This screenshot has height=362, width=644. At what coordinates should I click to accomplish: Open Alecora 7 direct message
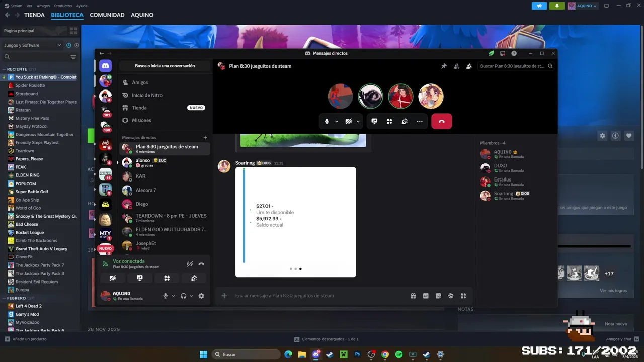point(165,190)
